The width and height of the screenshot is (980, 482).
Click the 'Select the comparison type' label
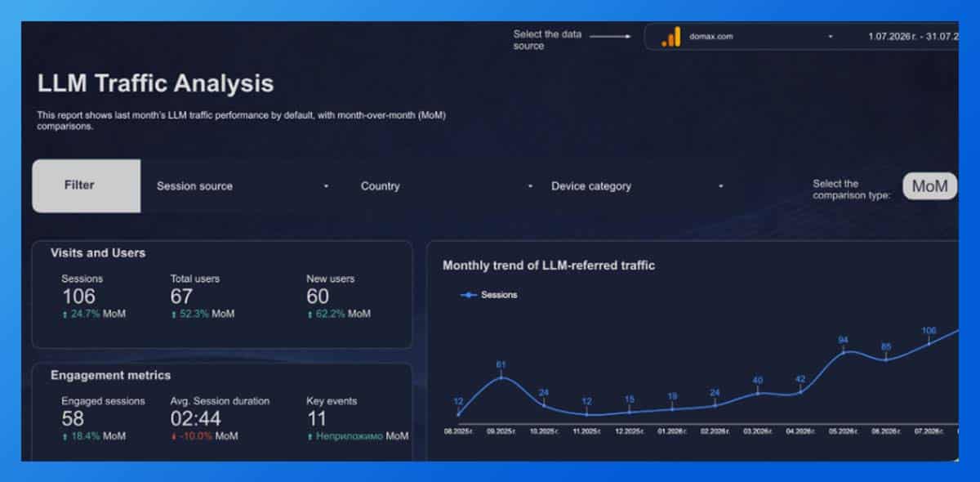point(852,190)
